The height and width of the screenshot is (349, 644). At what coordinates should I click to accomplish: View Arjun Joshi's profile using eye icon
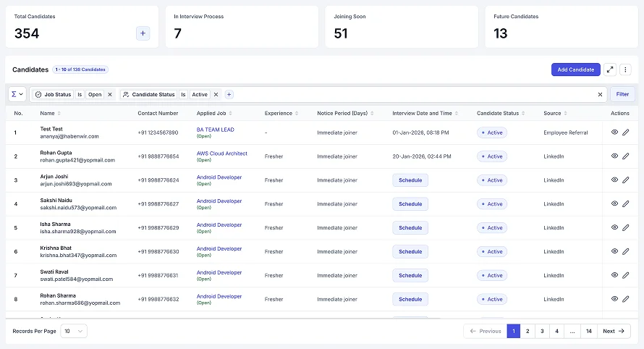pos(614,180)
